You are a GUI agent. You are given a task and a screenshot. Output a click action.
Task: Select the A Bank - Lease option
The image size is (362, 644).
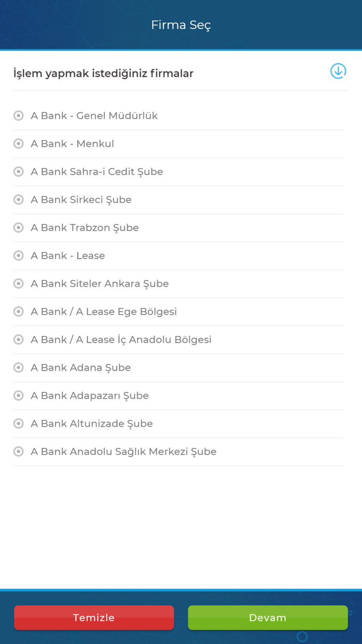[x=18, y=255]
